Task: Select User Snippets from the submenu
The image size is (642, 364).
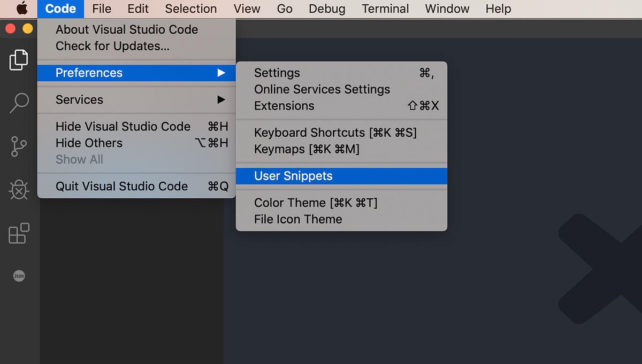Action: pyautogui.click(x=293, y=176)
